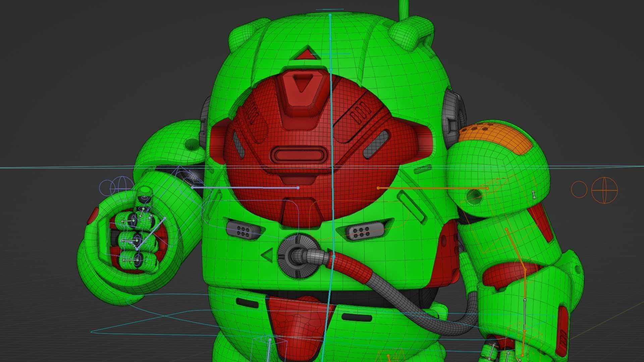This screenshot has height=362, width=644.
Task: Select the purple shoulder bone line
Action: click(246, 188)
